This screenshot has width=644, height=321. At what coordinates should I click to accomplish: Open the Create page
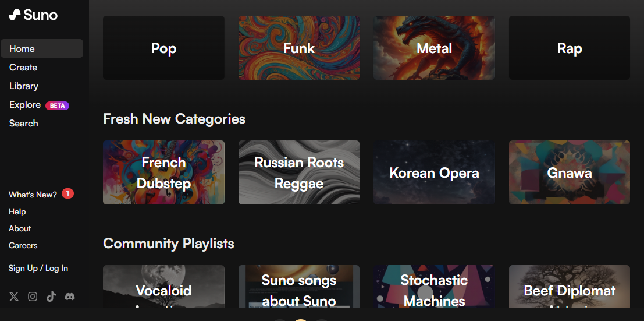[x=23, y=68]
